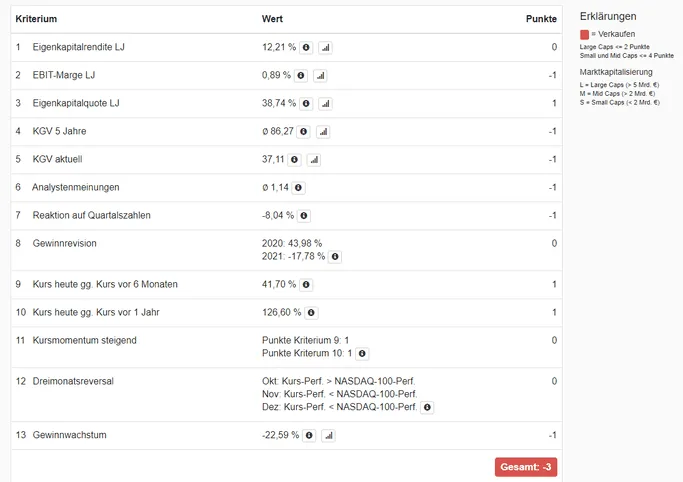Click info icon beside KGV aktuell
This screenshot has height=482, width=683.
coord(294,160)
